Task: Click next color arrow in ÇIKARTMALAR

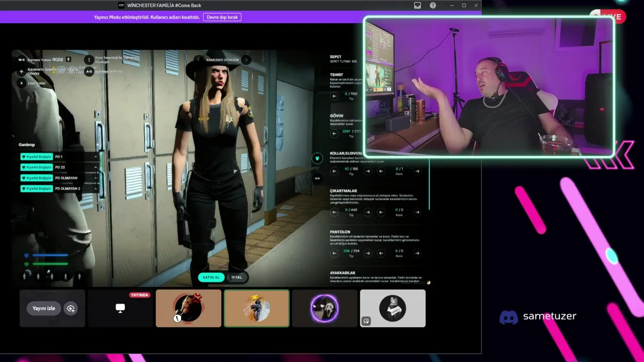Action: tap(417, 212)
